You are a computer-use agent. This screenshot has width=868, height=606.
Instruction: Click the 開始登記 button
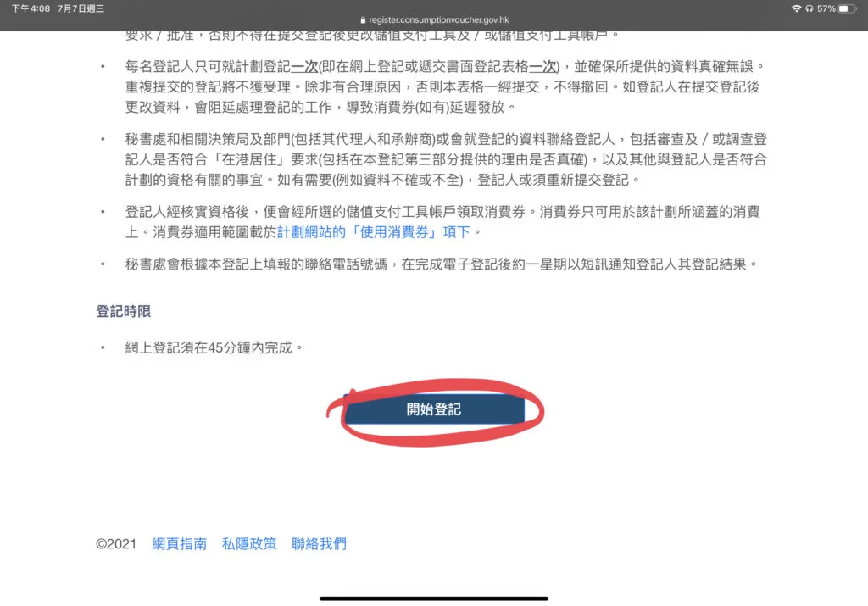point(434,409)
